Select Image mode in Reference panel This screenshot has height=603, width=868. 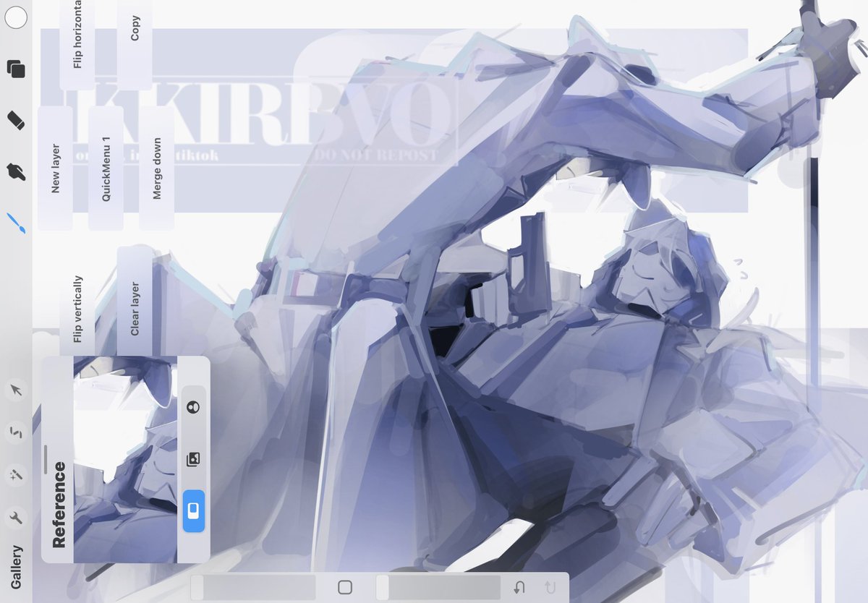193,458
